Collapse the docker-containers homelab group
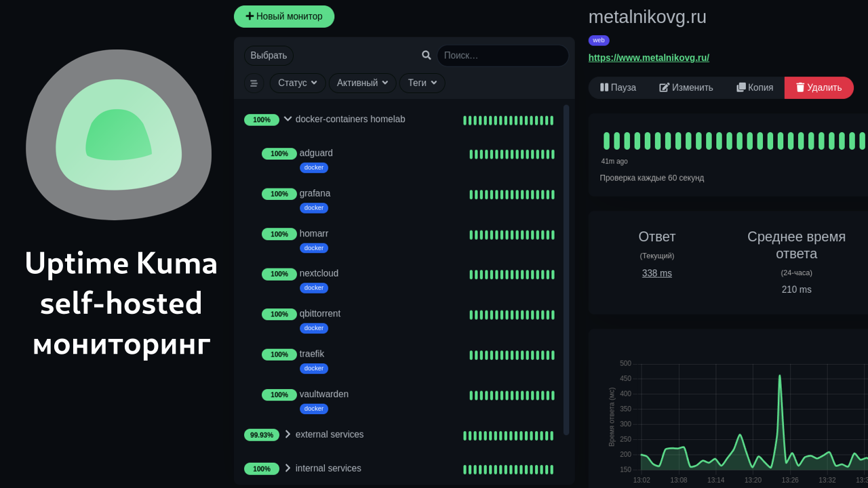 click(288, 119)
